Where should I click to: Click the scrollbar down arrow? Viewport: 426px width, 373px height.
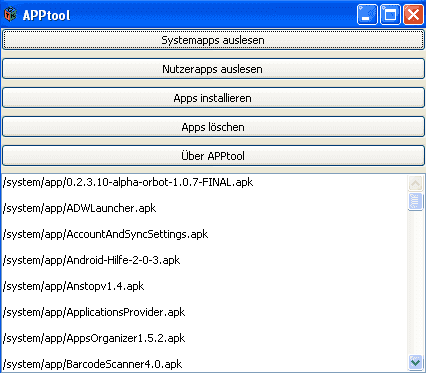tap(415, 362)
